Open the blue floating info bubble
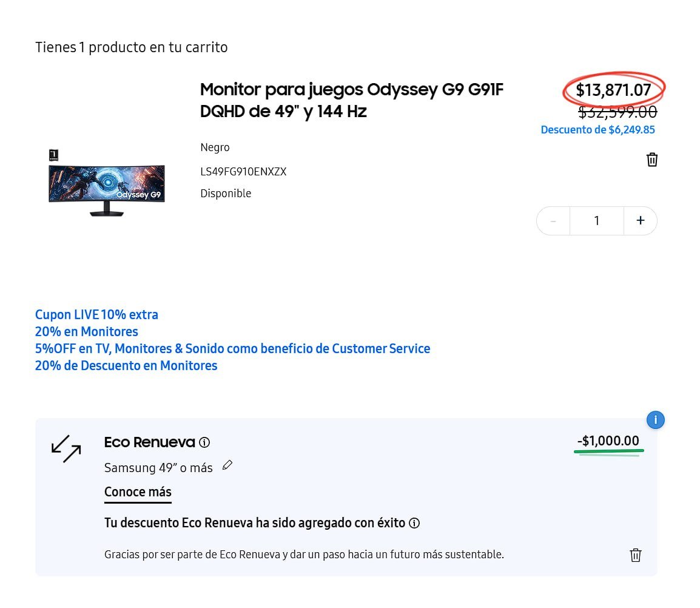This screenshot has width=700, height=608. [655, 420]
